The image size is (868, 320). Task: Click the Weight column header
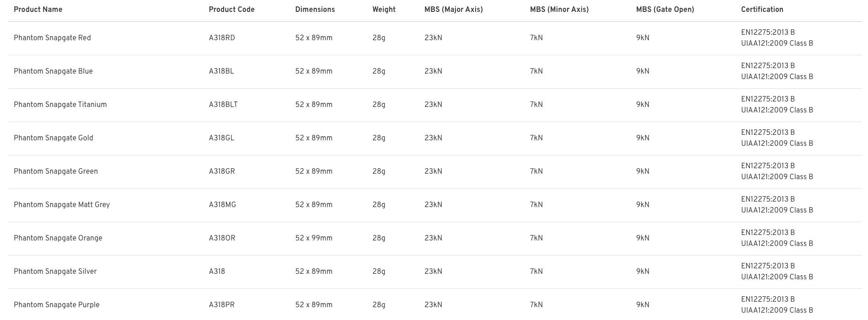click(x=384, y=10)
